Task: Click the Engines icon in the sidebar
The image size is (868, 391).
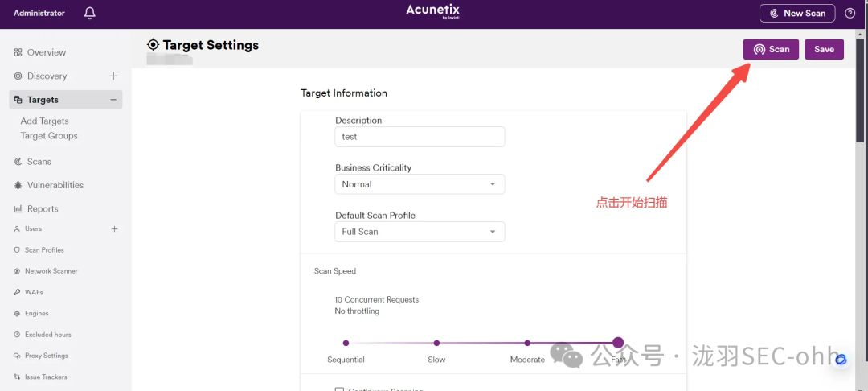Action: 17,314
